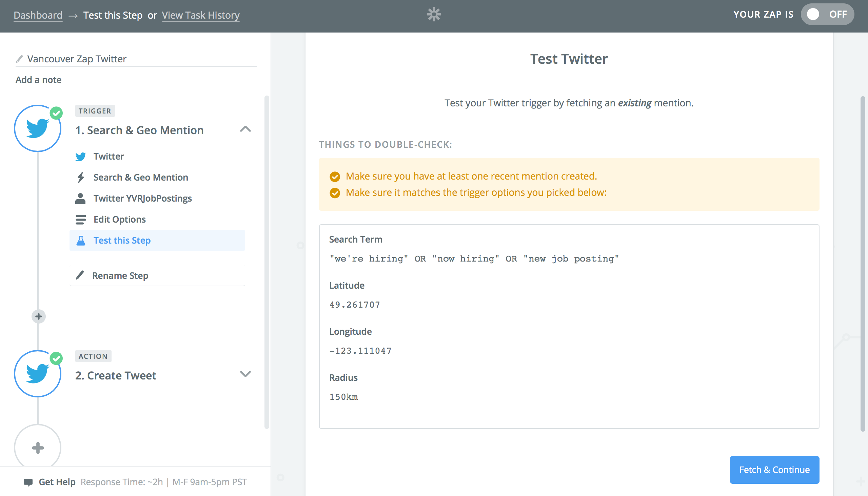
Task: Click the radius value 150km
Action: click(x=344, y=397)
